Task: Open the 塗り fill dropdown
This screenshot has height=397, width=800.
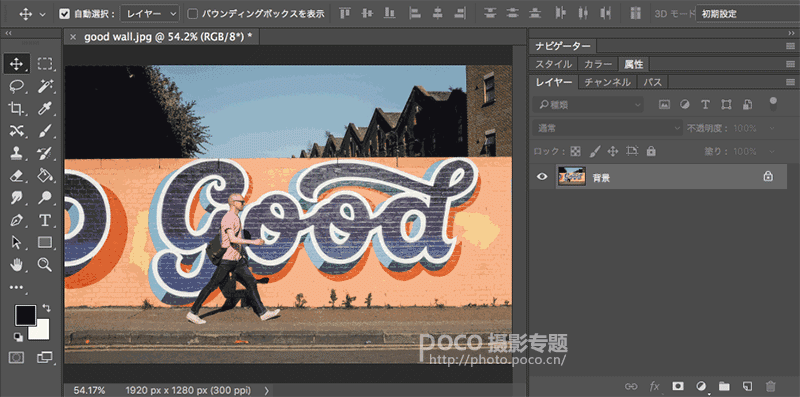Action: pos(772,152)
